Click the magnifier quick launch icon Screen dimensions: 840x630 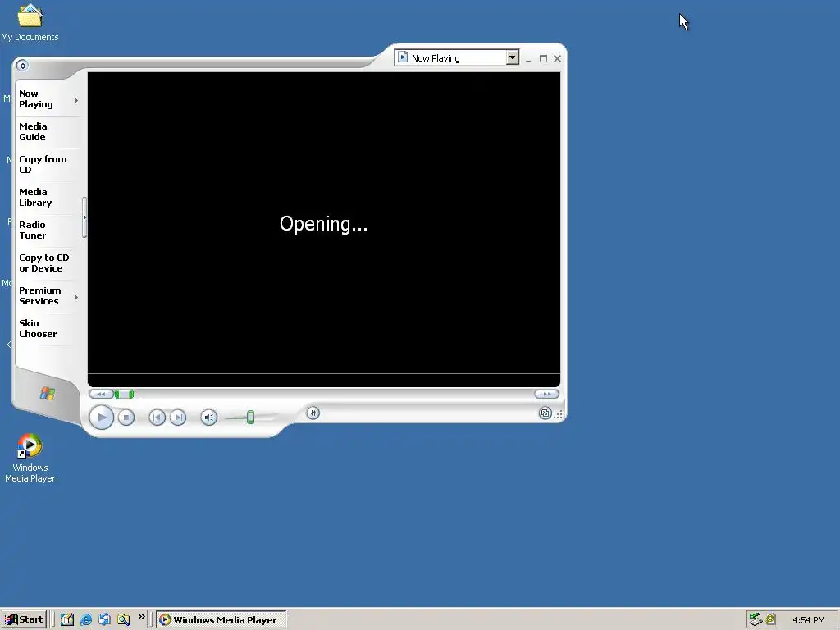pos(123,620)
